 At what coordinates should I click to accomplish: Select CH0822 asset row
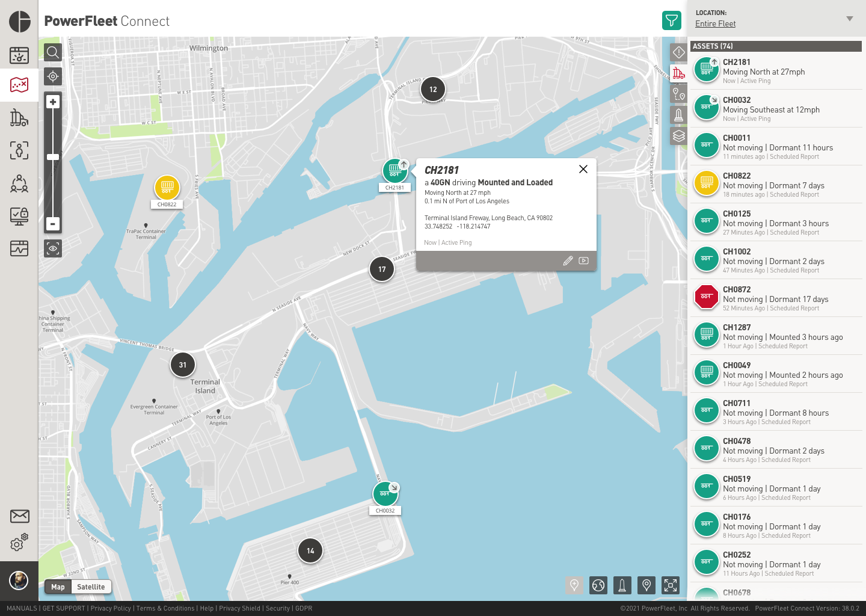pyautogui.click(x=776, y=185)
